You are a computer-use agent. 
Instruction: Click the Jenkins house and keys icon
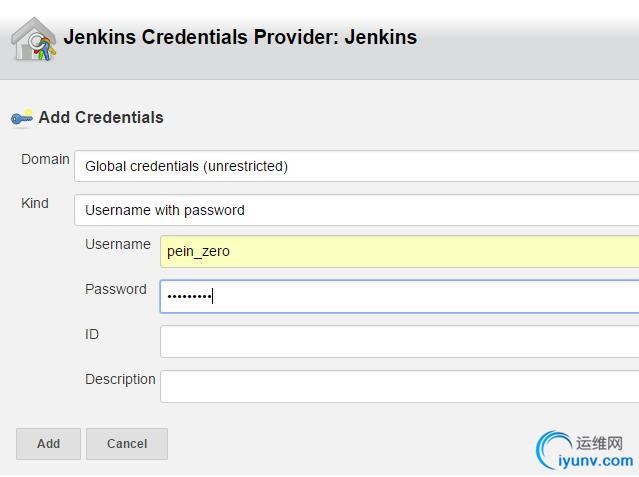click(x=34, y=40)
